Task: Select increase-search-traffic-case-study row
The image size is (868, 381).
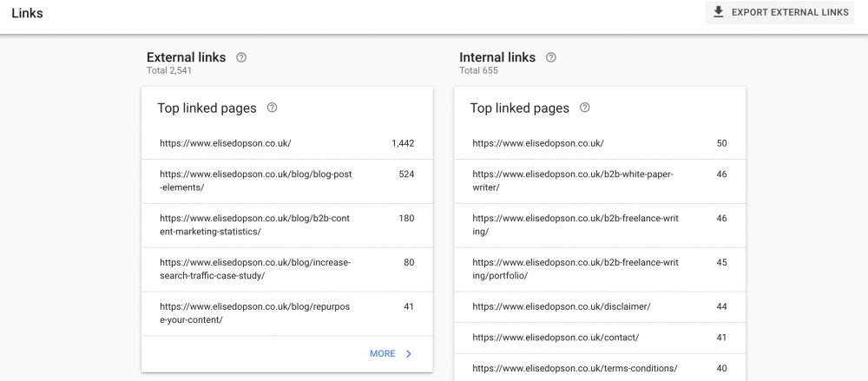Action: [286, 269]
